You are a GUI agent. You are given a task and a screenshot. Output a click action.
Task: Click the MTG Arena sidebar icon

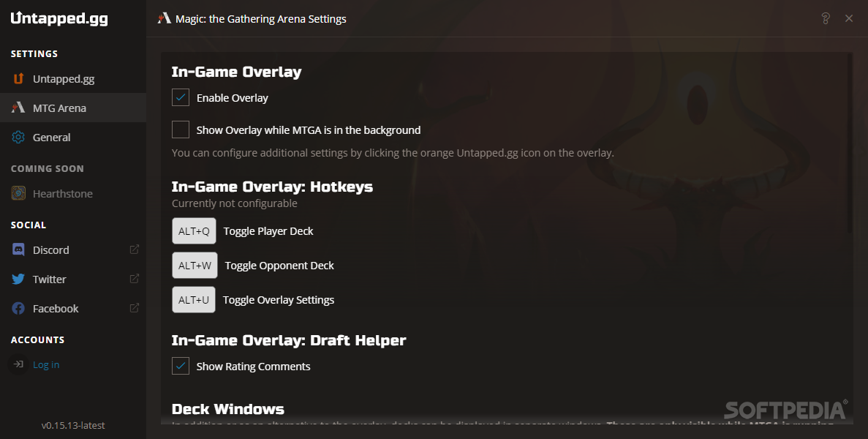coord(18,108)
